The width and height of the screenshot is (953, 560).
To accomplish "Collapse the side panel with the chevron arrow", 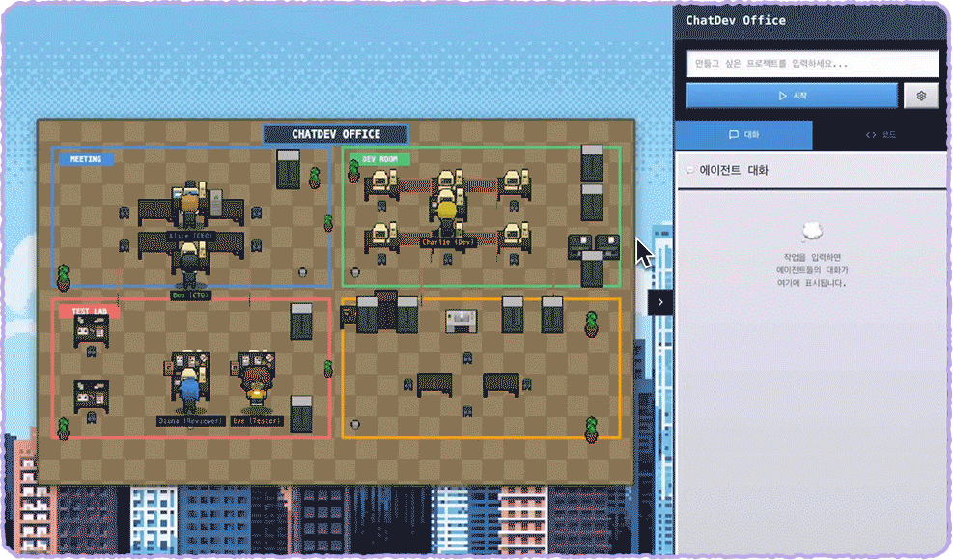I will click(660, 302).
